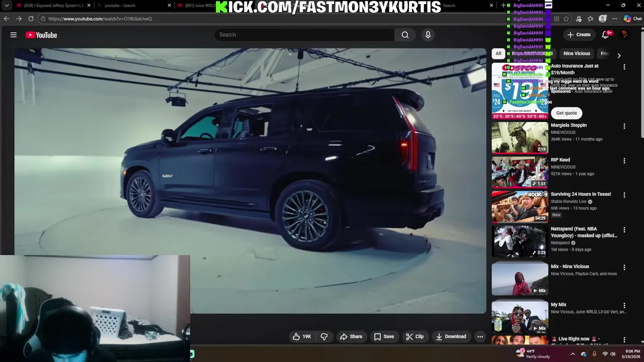
Task: Close the youtube - Search tab
Action: (x=169, y=6)
